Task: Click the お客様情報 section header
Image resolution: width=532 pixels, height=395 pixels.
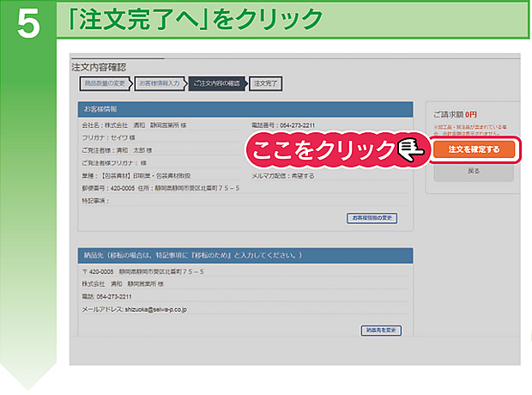Action: [x=245, y=109]
